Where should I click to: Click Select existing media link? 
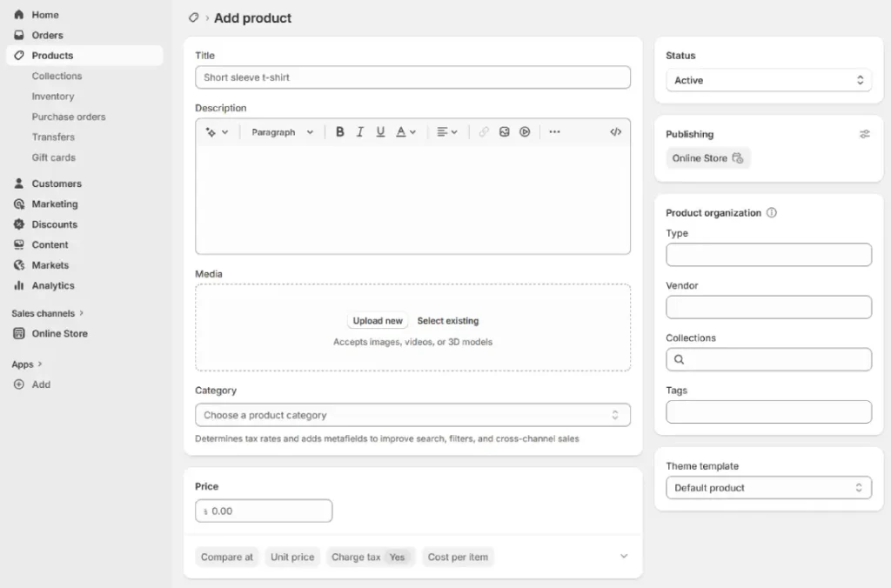click(448, 321)
